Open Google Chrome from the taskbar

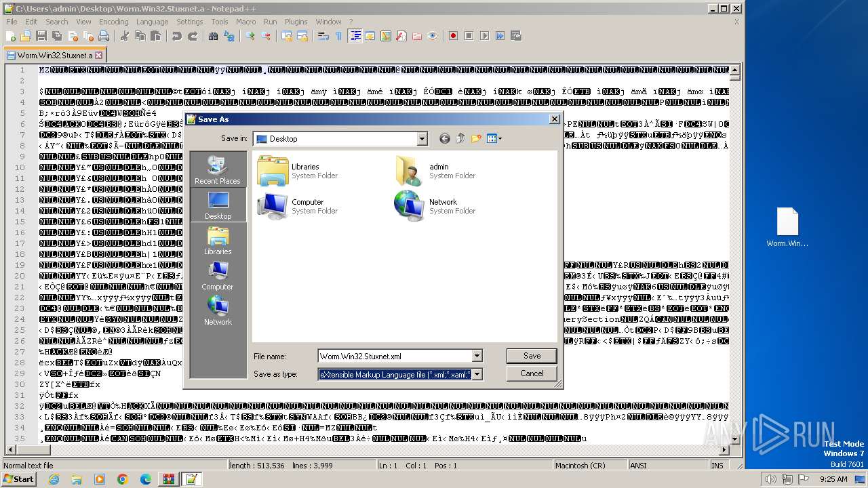pyautogui.click(x=122, y=479)
